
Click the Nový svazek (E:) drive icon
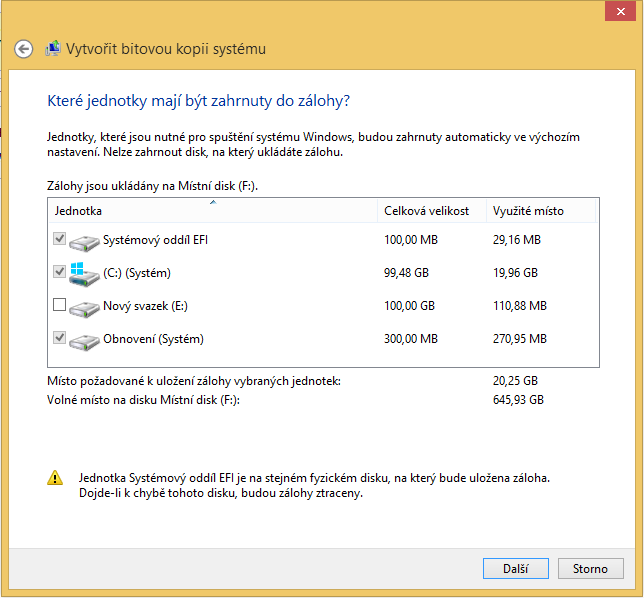pyautogui.click(x=84, y=308)
